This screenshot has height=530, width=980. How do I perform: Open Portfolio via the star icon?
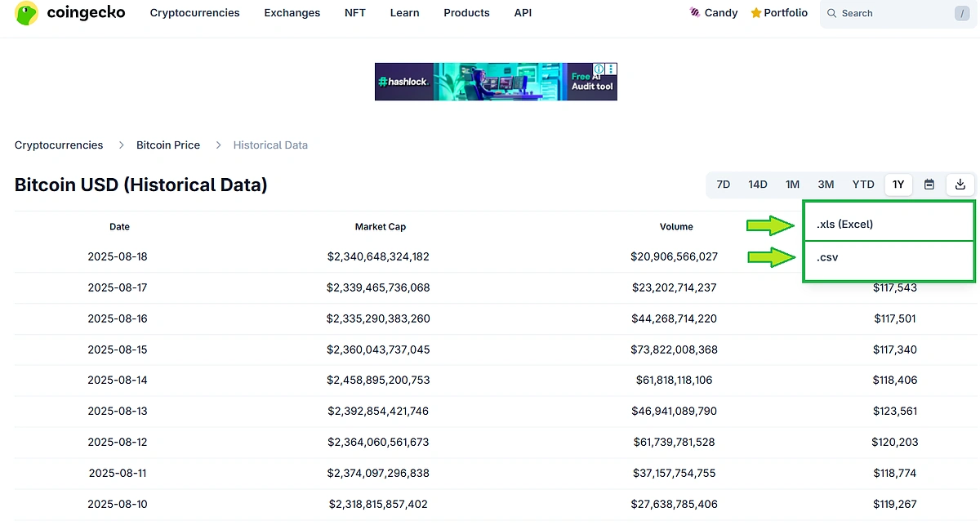(x=755, y=12)
